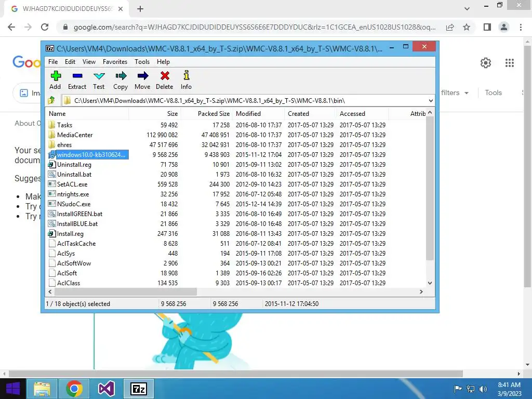Viewport: 532px width, 399px height.
Task: Close the WJHAGD7KCJ Chrome tab
Action: (x=121, y=9)
